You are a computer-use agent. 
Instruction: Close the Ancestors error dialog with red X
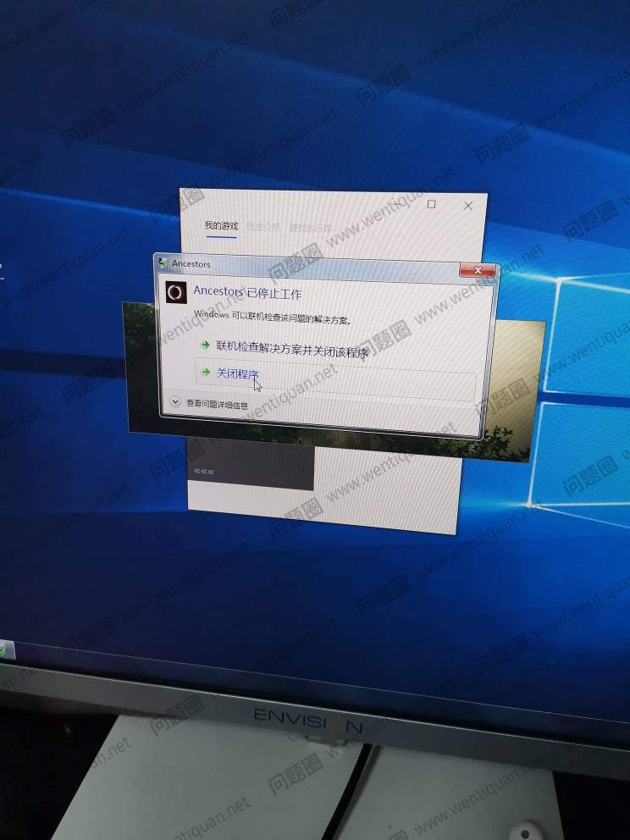pyautogui.click(x=477, y=270)
